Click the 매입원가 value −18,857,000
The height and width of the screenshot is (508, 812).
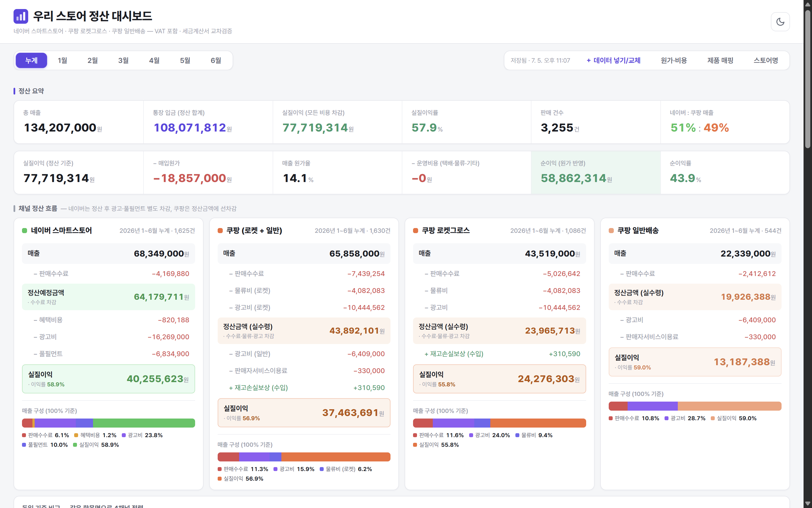pyautogui.click(x=190, y=178)
